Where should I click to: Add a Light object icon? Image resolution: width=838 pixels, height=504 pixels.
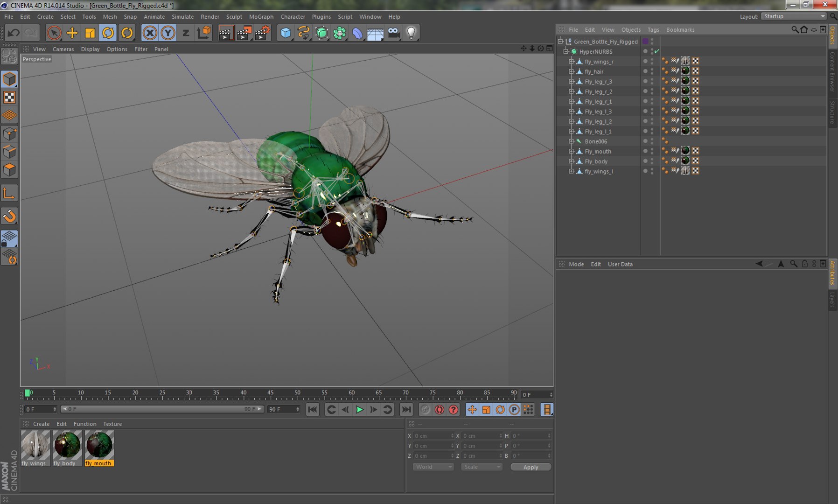tap(412, 33)
